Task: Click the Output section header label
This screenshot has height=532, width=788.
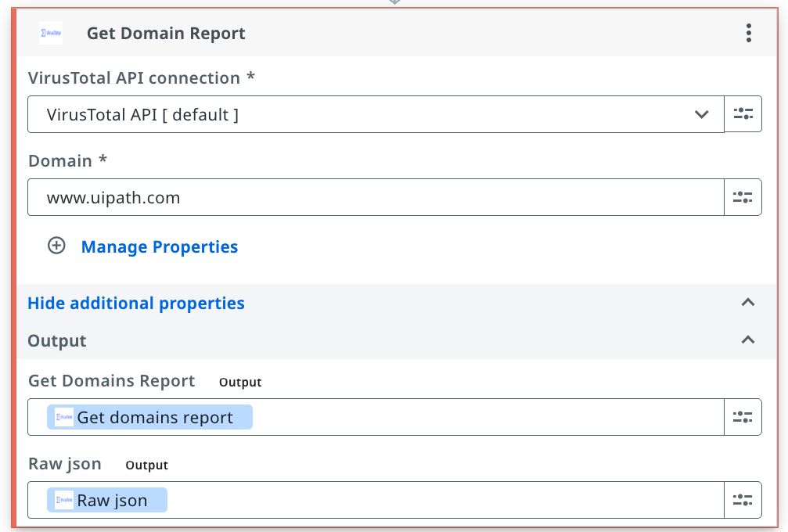Action: [x=57, y=340]
